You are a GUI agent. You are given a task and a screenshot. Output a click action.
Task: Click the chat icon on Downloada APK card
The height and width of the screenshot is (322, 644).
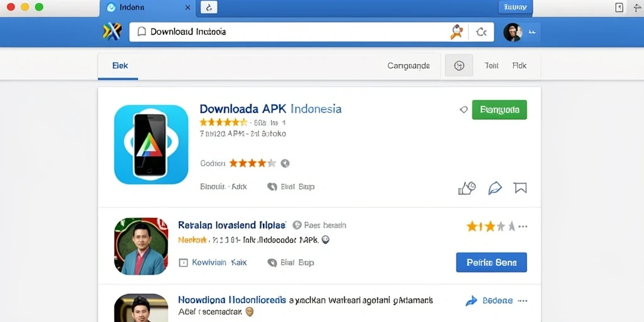(x=272, y=187)
